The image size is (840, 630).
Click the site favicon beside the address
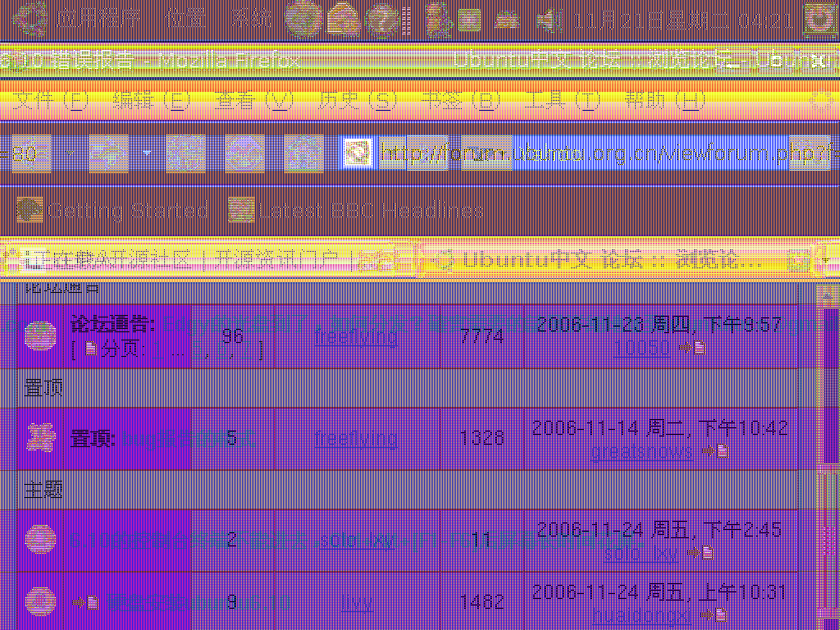358,153
